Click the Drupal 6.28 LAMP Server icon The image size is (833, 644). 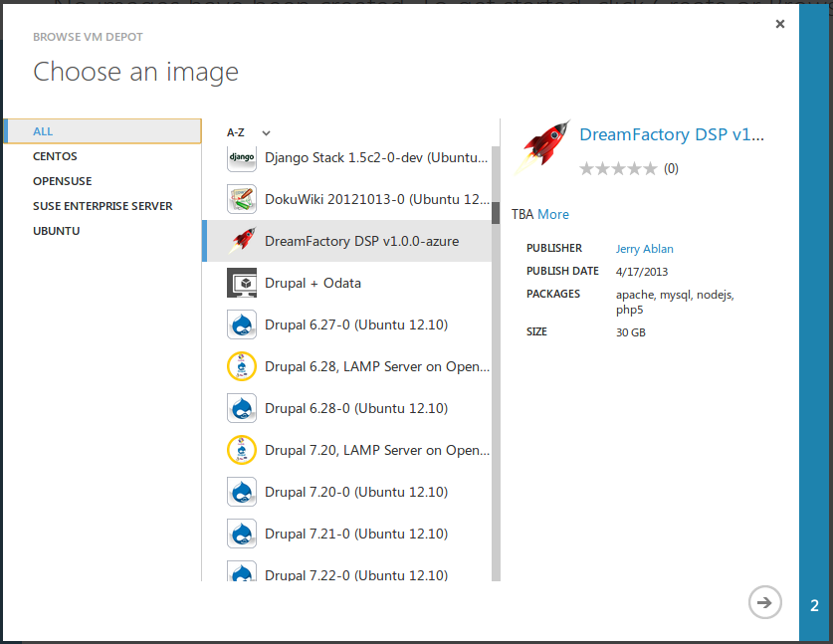(x=242, y=366)
